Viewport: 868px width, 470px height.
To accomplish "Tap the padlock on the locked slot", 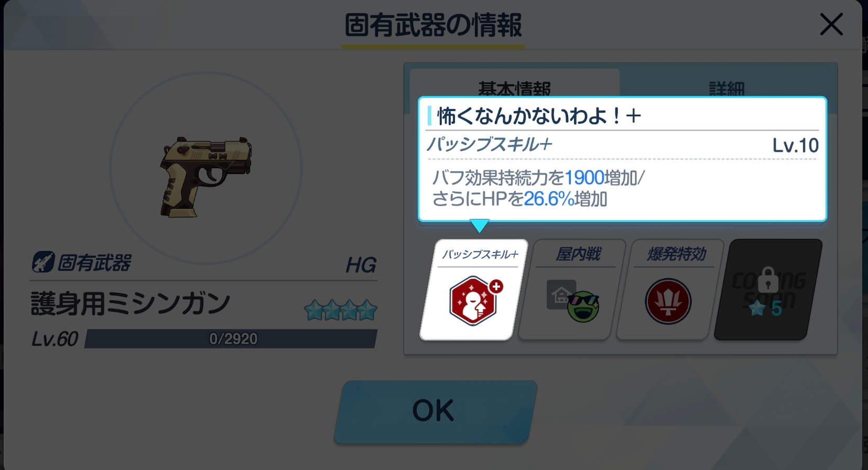I will click(768, 279).
